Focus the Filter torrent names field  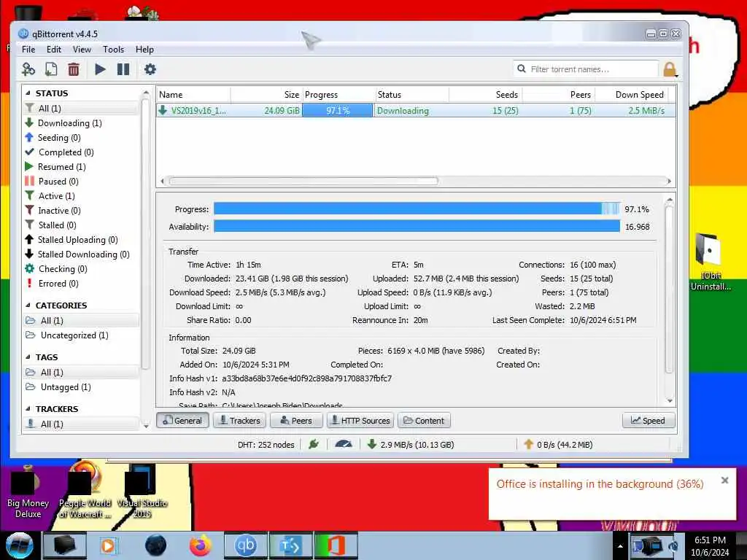[586, 69]
